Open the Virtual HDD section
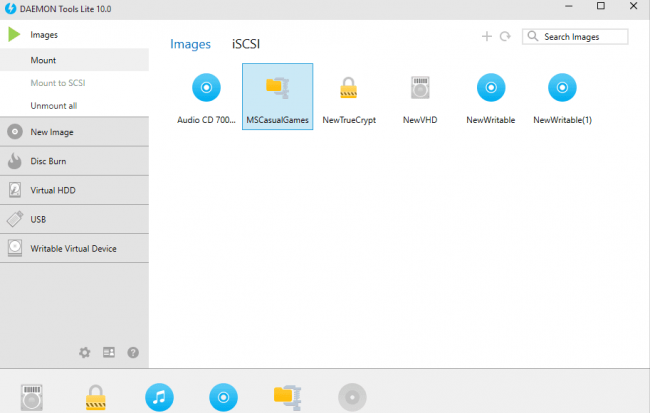This screenshot has height=413, width=650. [74, 190]
